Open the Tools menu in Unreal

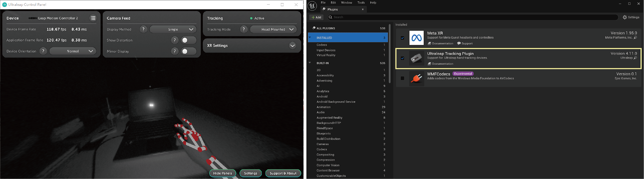361,3
